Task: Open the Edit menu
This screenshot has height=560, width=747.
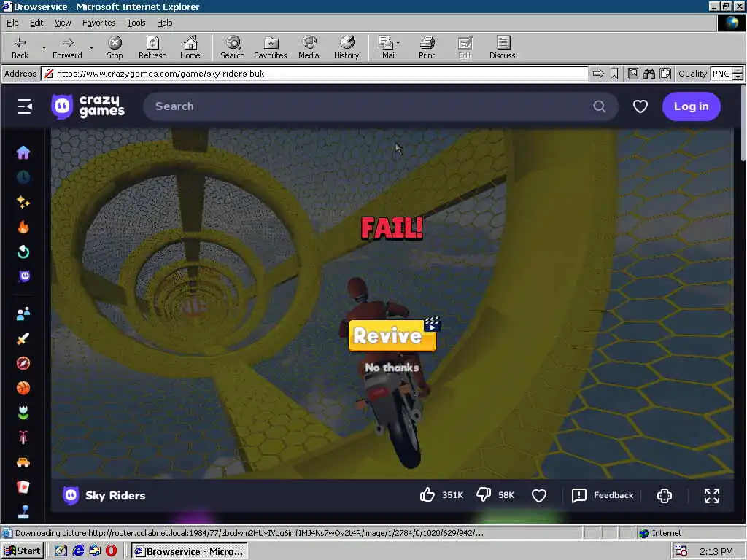Action: [36, 23]
